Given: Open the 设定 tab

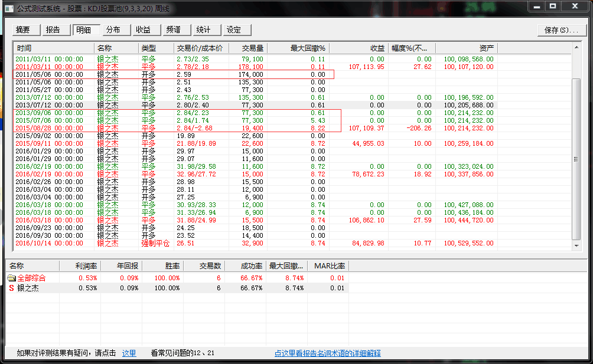Looking at the screenshot, I should point(234,30).
